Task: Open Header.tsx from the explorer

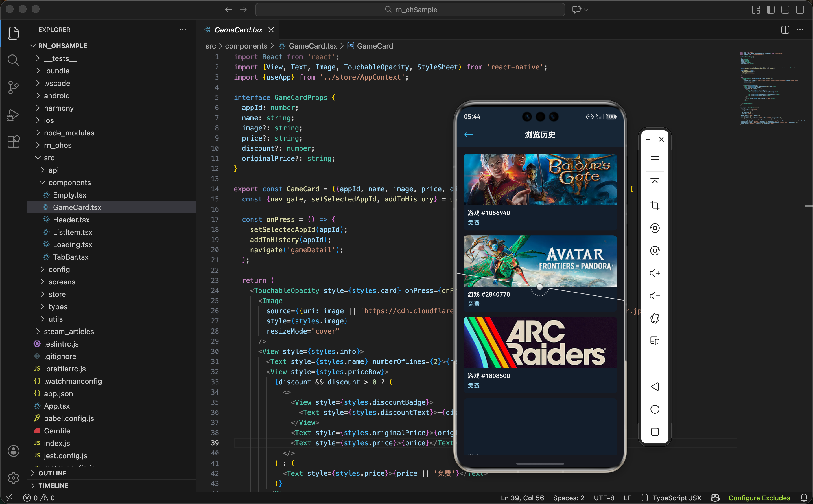Action: tap(71, 220)
